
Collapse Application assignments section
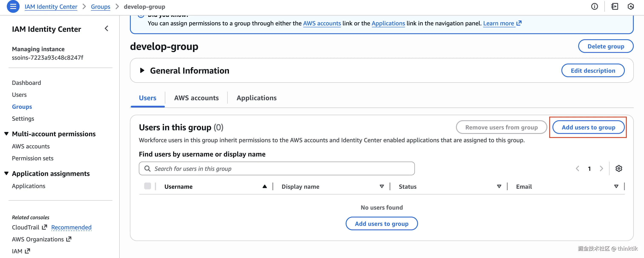coord(7,173)
